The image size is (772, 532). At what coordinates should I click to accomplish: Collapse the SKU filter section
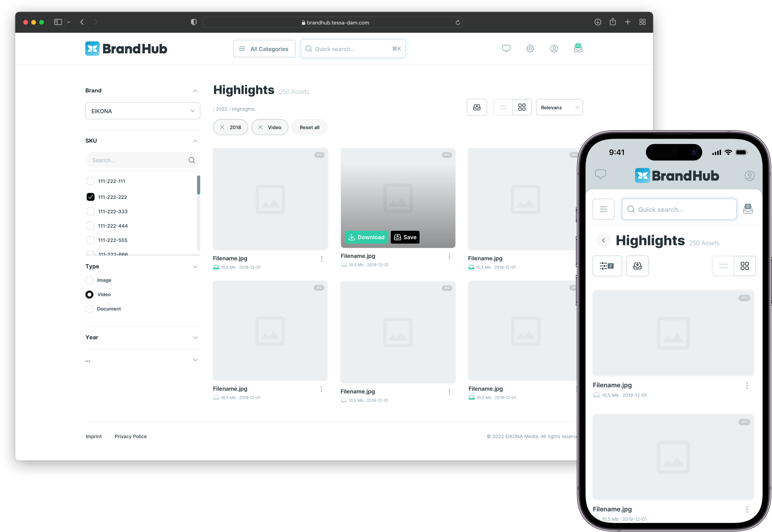[x=195, y=141]
